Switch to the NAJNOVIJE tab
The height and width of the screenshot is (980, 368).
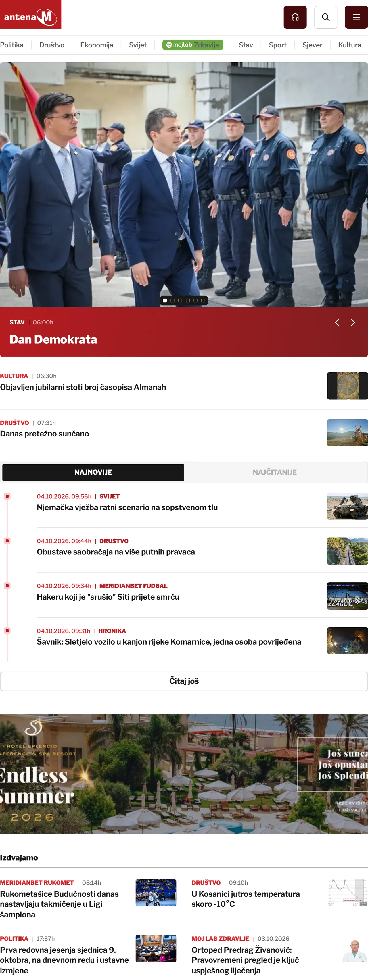click(x=93, y=472)
